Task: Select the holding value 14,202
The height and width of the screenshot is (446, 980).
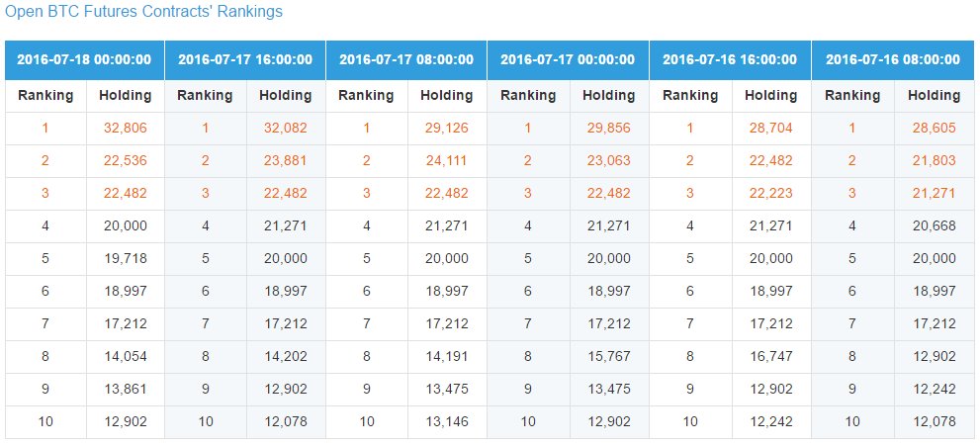Action: pyautogui.click(x=286, y=357)
